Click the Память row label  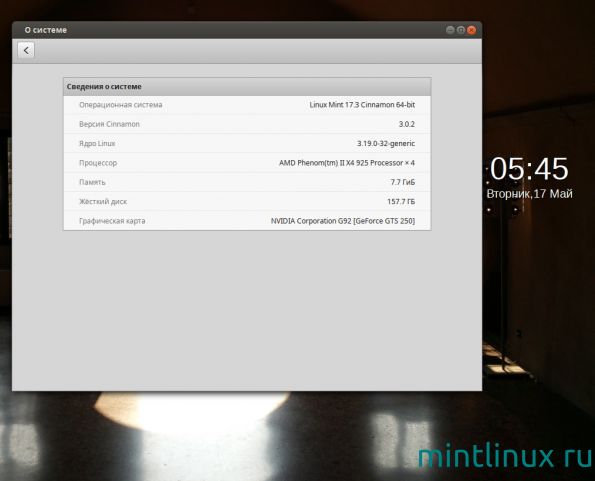92,182
